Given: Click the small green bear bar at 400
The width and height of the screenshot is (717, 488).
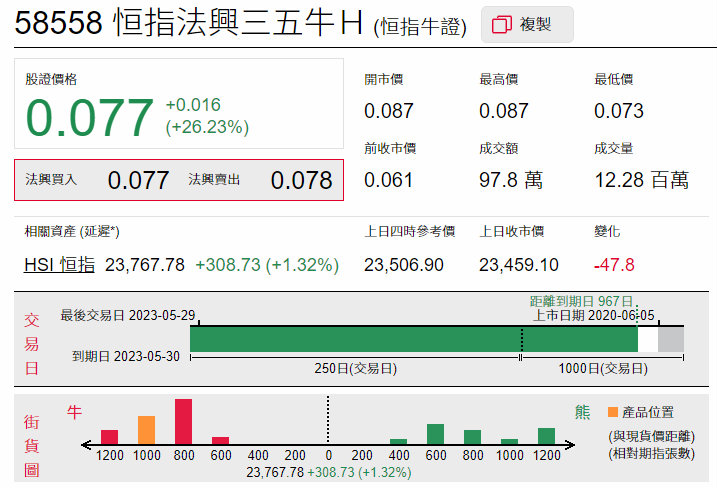Looking at the screenshot, I should (398, 441).
